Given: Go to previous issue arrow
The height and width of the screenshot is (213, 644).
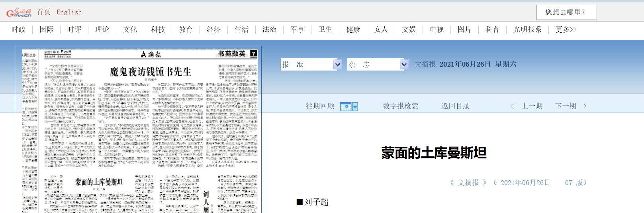Looking at the screenshot, I should pos(513,106).
